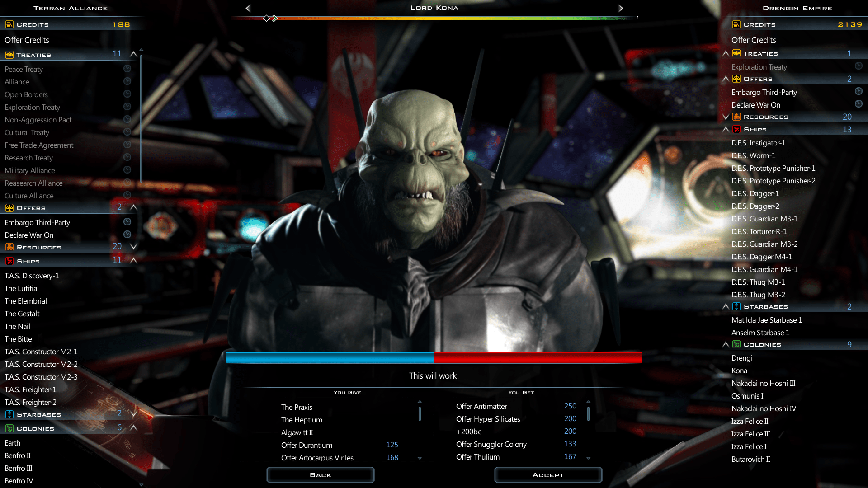Viewport: 868px width, 488px height.
Task: Click the Back button to cancel trade
Action: [320, 474]
